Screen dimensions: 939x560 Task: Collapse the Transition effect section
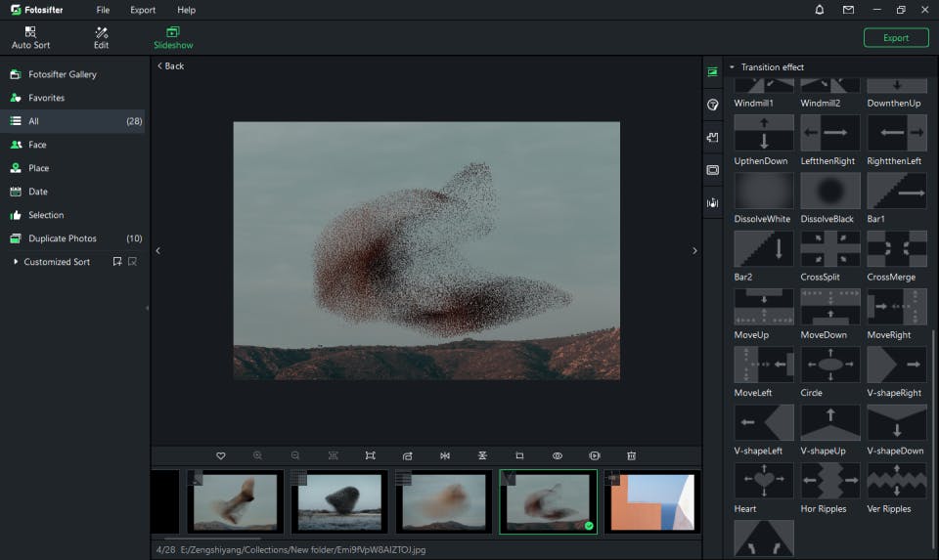(732, 67)
